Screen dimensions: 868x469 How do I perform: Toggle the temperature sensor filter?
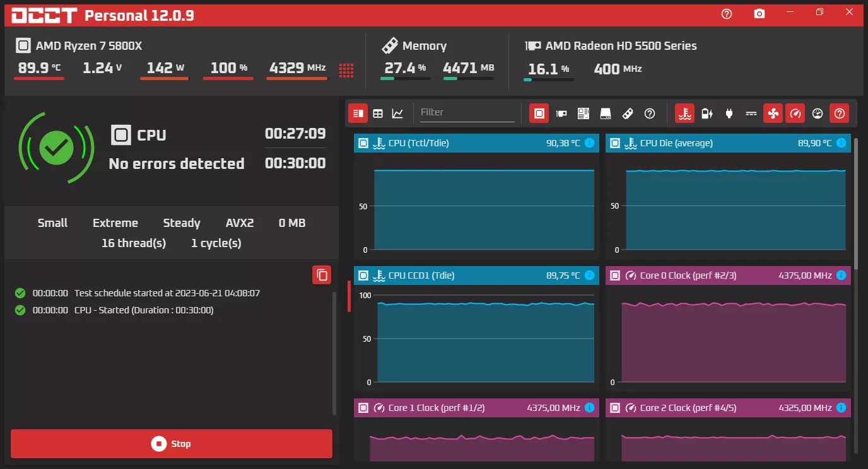pos(685,113)
